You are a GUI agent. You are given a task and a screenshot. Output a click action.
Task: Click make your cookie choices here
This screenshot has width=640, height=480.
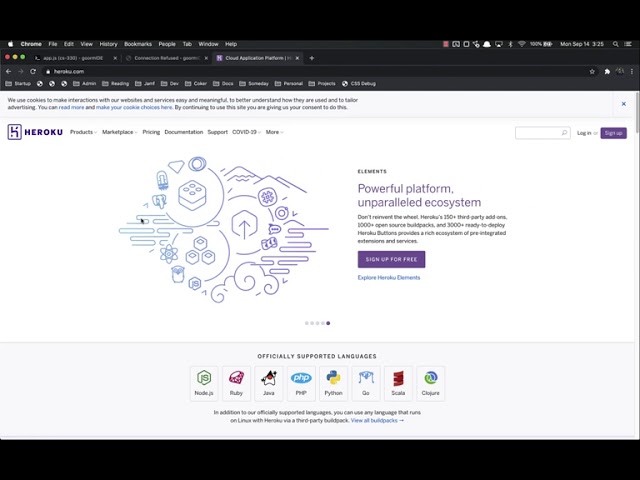click(x=134, y=107)
